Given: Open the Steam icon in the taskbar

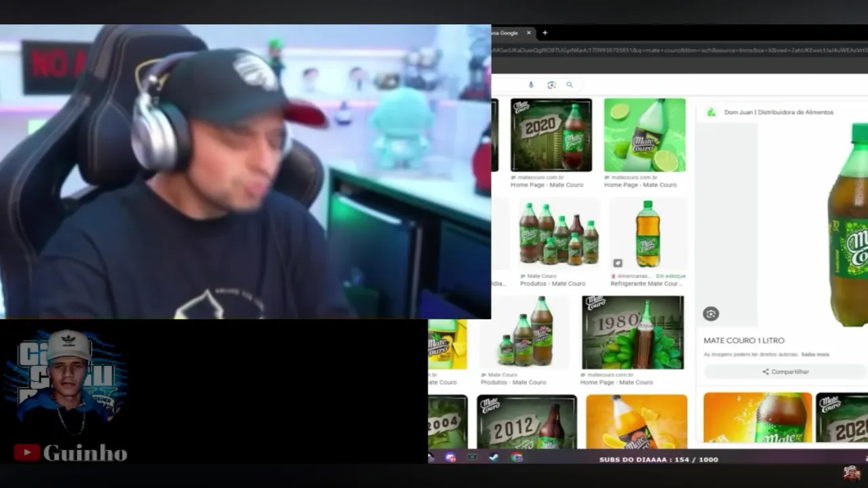Looking at the screenshot, I should tap(494, 457).
